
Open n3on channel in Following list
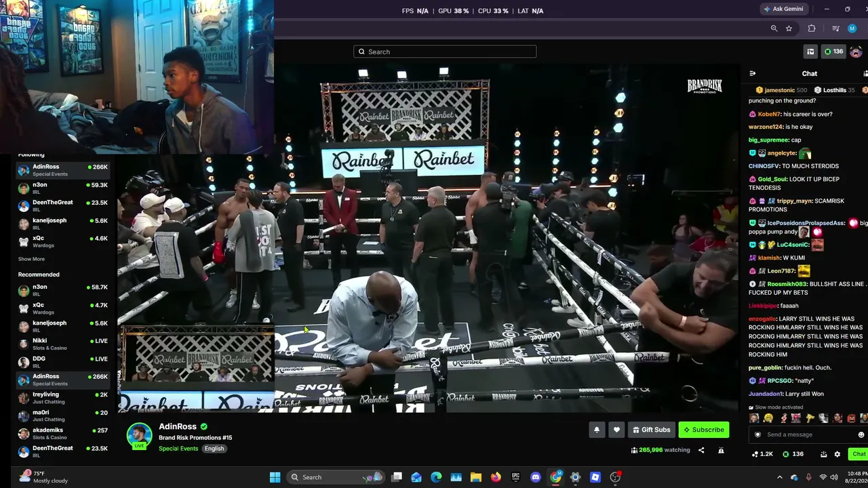point(63,188)
